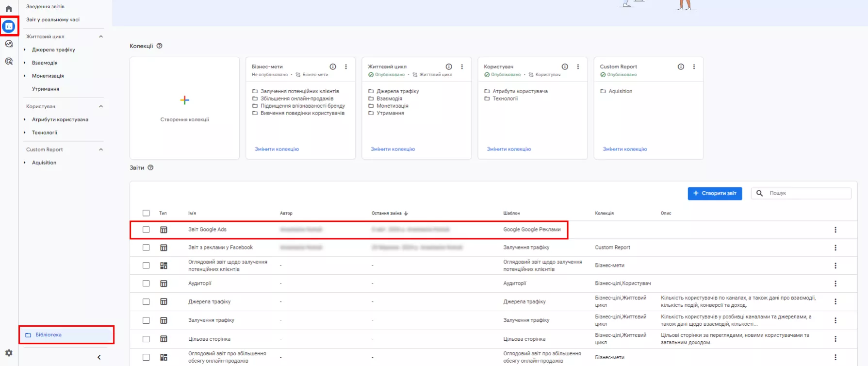The height and width of the screenshot is (366, 868).
Task: Click the Створити звіт button
Action: (x=715, y=193)
